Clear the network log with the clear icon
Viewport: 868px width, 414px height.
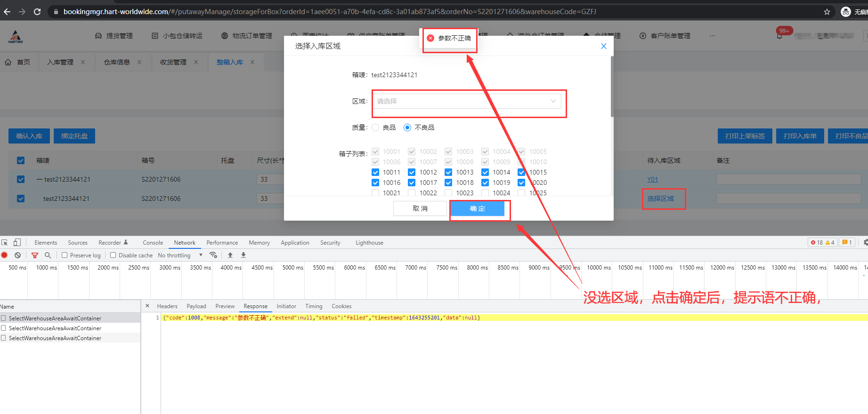point(17,255)
